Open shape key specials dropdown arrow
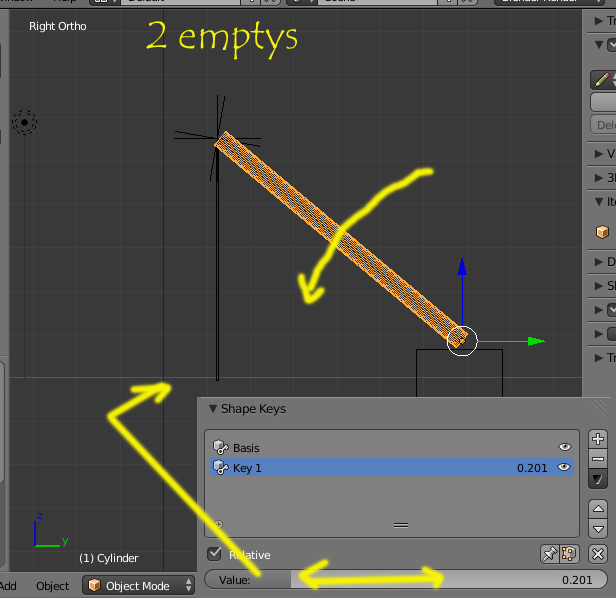The height and width of the screenshot is (598, 616). point(598,479)
